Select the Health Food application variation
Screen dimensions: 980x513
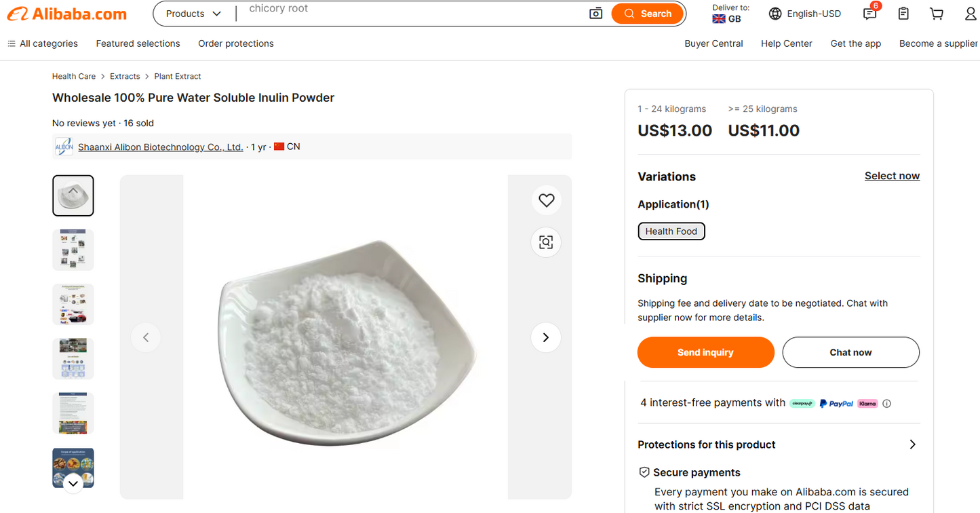pyautogui.click(x=671, y=231)
